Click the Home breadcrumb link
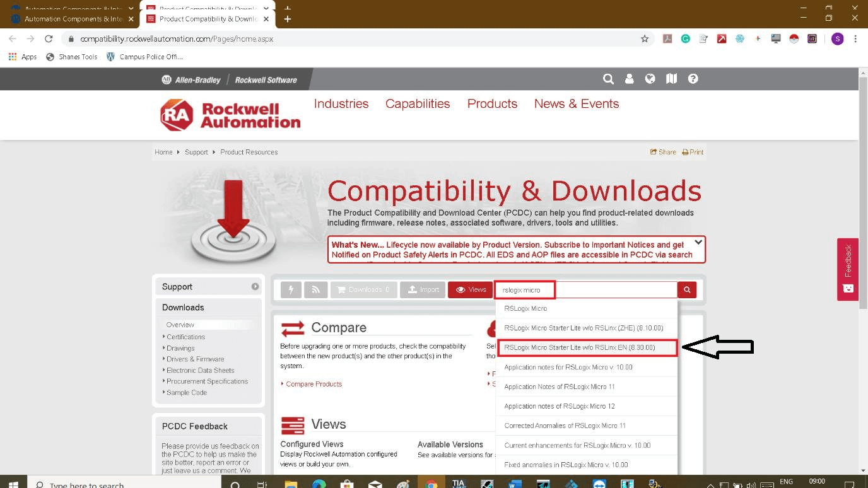The image size is (868, 488). [163, 152]
